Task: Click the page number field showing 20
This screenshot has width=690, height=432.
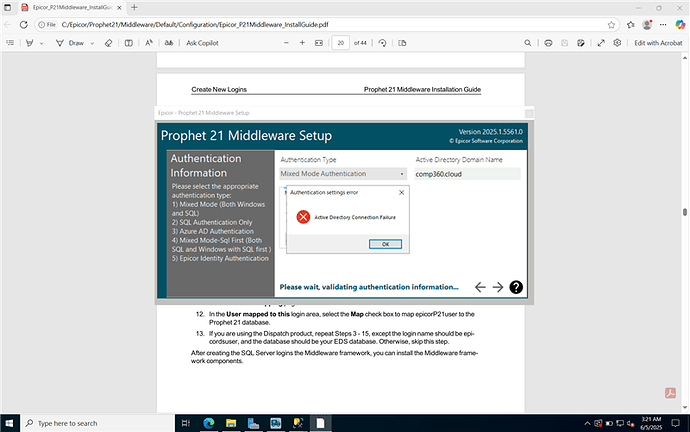Action: (x=341, y=43)
